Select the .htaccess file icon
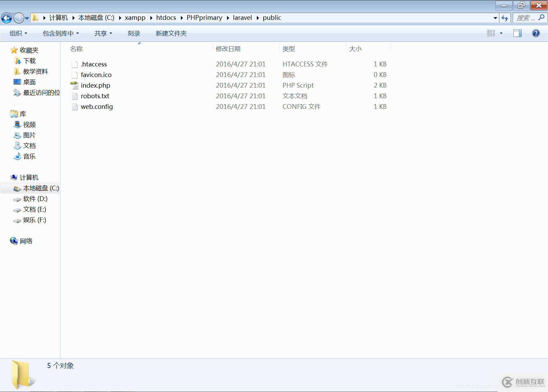 click(74, 64)
